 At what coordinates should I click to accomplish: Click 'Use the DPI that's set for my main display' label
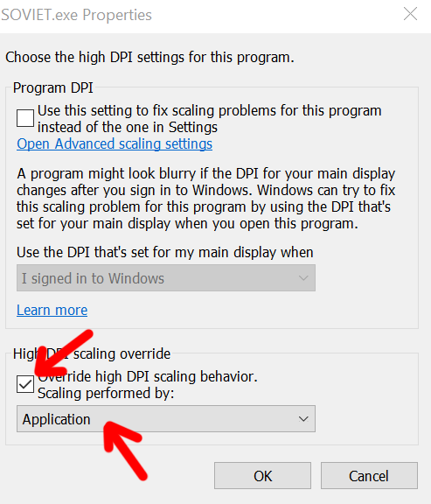[x=164, y=252]
